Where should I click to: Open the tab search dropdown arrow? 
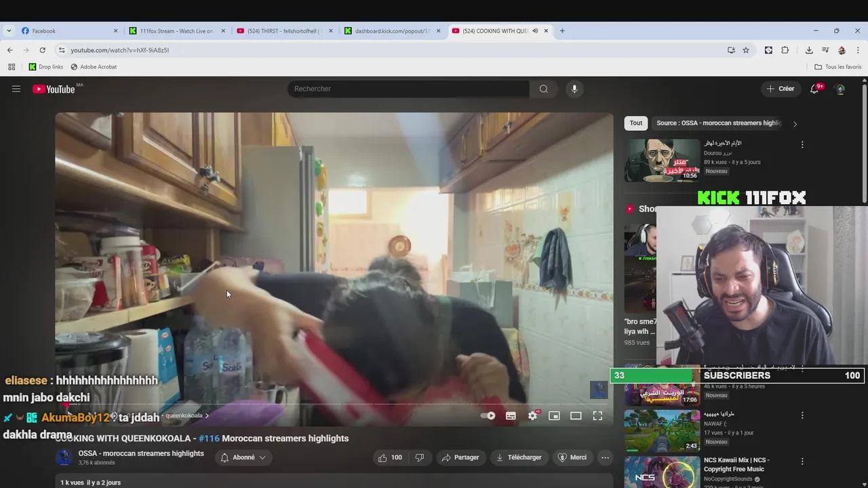9,30
